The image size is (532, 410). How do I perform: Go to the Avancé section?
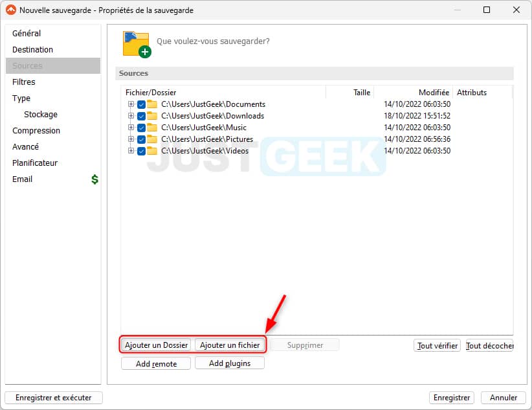coord(53,147)
